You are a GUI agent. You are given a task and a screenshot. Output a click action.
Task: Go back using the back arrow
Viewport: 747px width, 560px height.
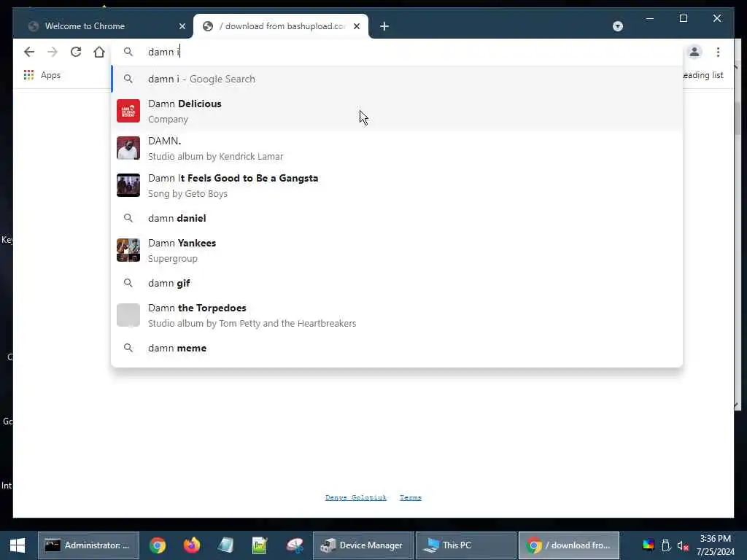29,52
